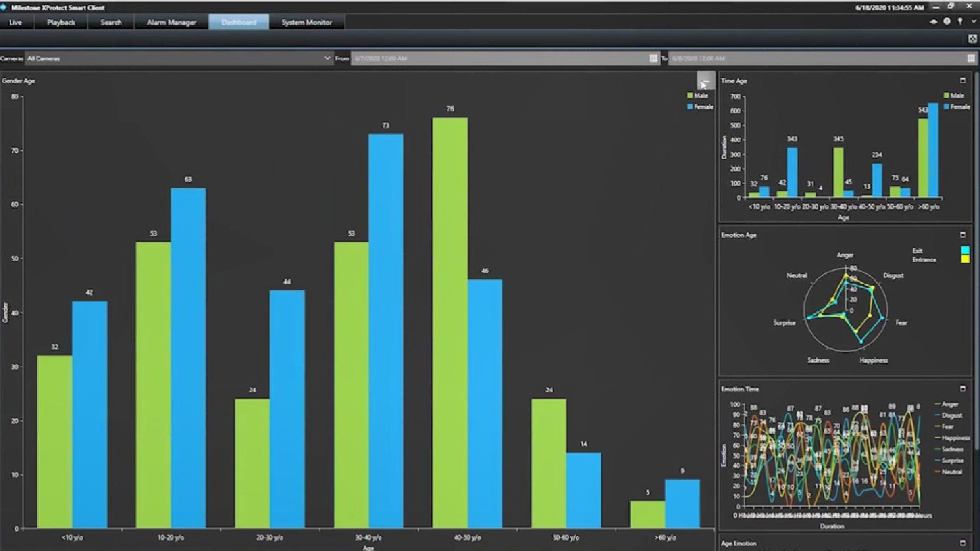Maximize the Time Age panel
The width and height of the screenshot is (980, 551).
pyautogui.click(x=963, y=81)
